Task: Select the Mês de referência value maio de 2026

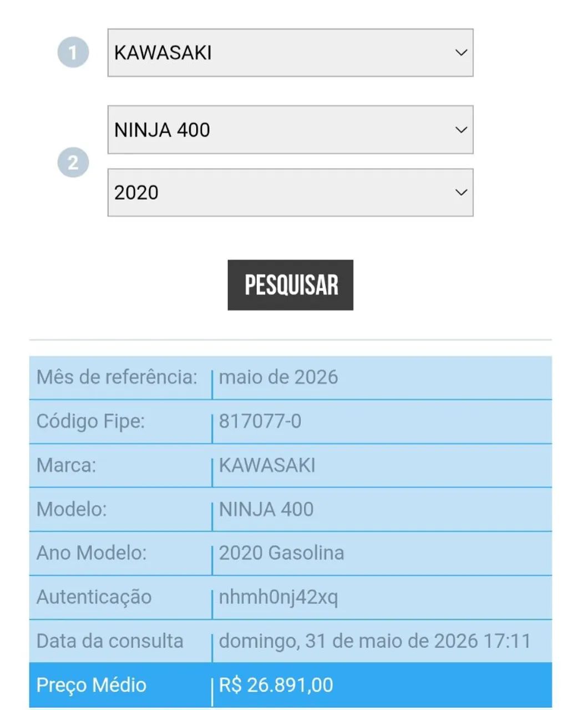Action: 278,377
